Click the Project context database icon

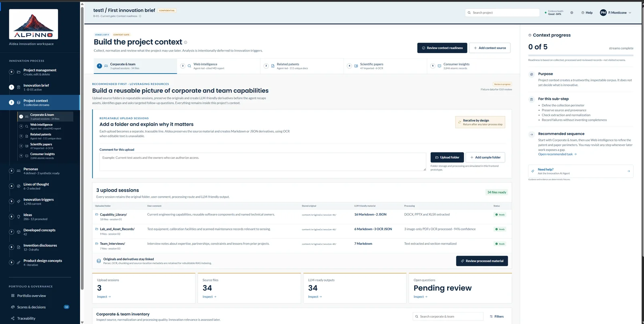point(19,103)
